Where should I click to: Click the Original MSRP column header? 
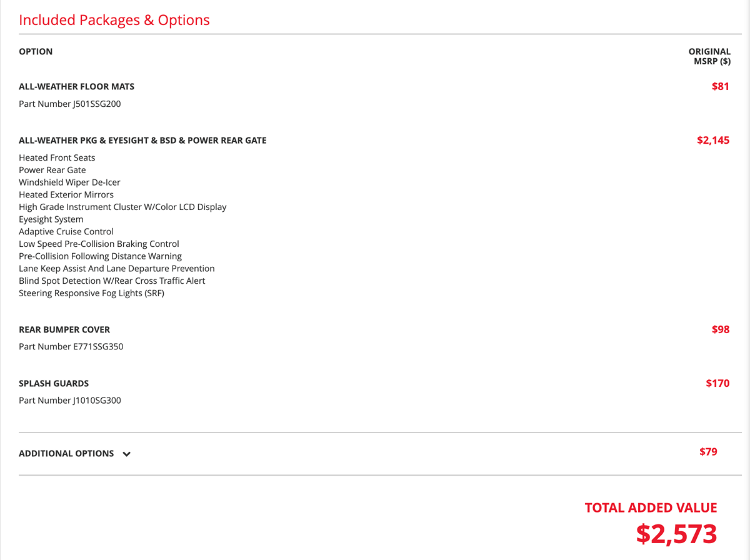point(710,56)
